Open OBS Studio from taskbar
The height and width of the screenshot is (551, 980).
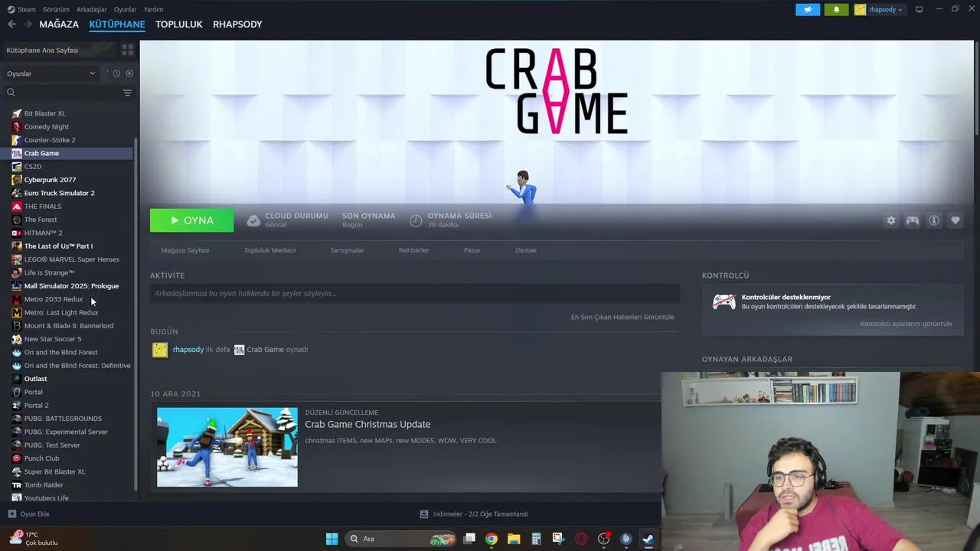(x=604, y=539)
